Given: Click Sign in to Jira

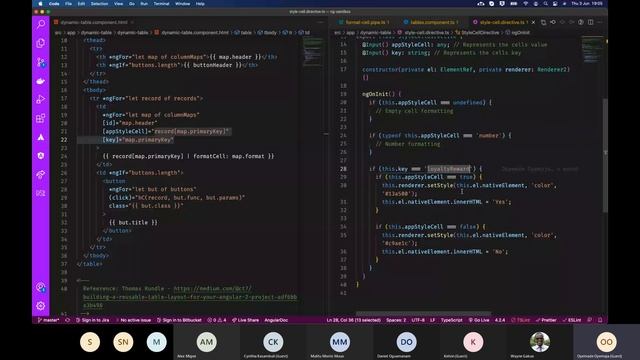Looking at the screenshot, I should click(92, 320).
